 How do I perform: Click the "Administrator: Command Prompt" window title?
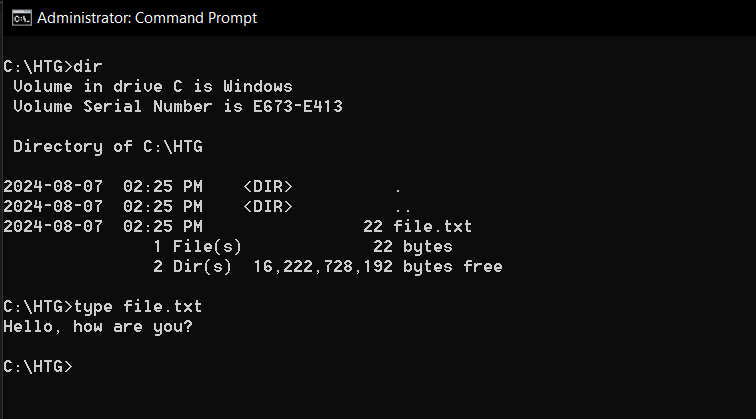click(x=147, y=18)
